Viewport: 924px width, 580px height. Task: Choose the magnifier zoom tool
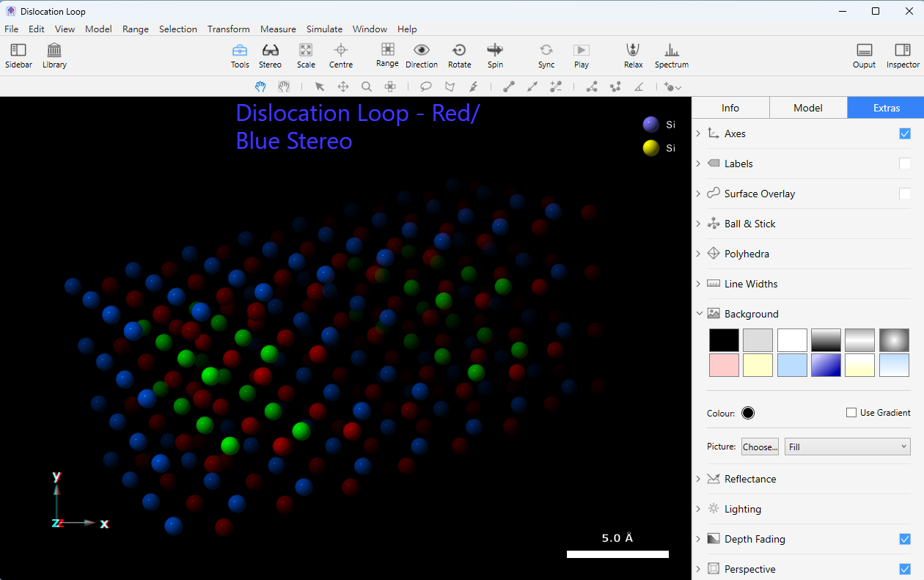click(x=367, y=87)
